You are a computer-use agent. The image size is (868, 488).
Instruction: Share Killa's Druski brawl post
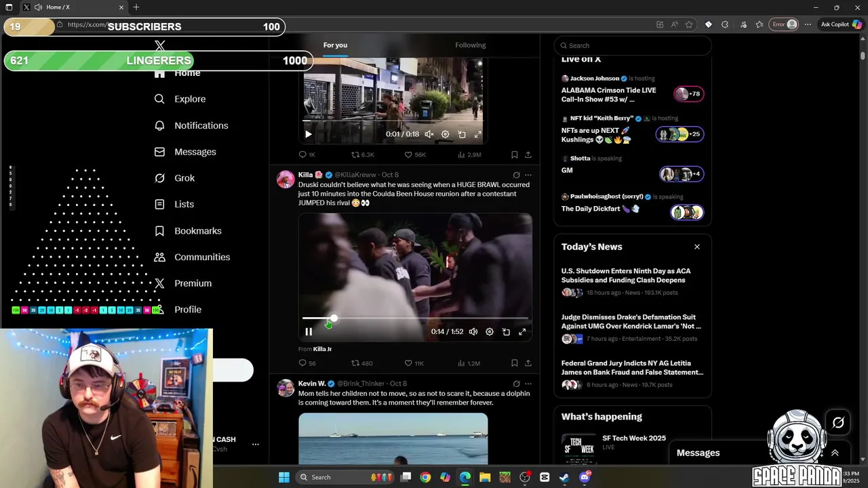(528, 363)
